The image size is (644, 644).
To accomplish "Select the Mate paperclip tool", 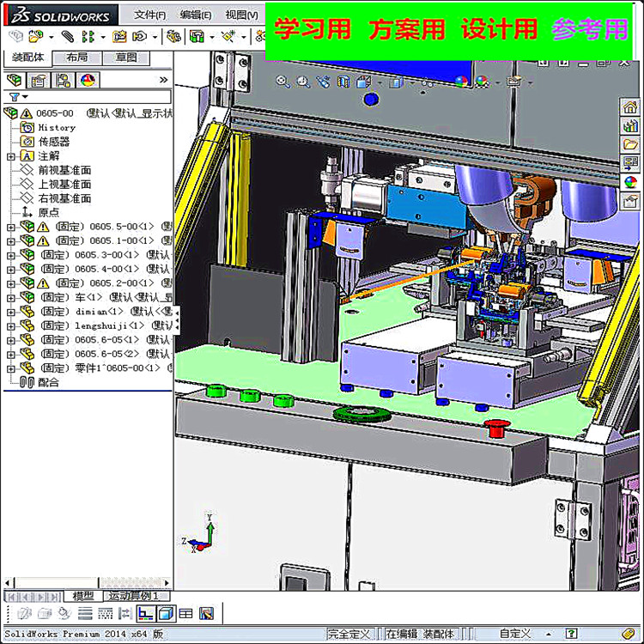I will pos(68,37).
